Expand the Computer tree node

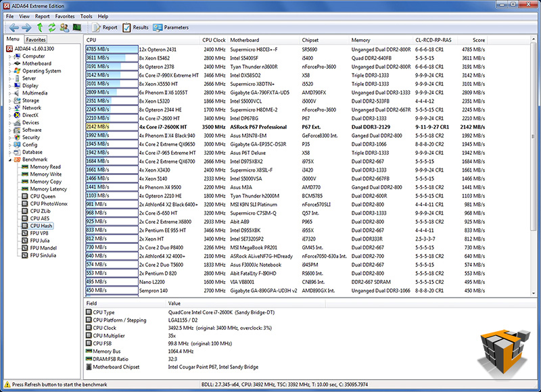tap(10, 56)
